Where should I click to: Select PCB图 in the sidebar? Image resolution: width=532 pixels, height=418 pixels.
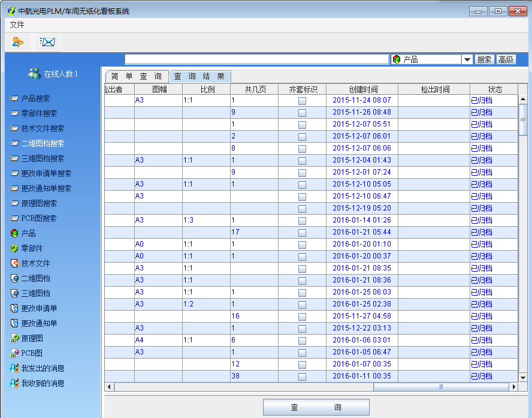point(31,353)
